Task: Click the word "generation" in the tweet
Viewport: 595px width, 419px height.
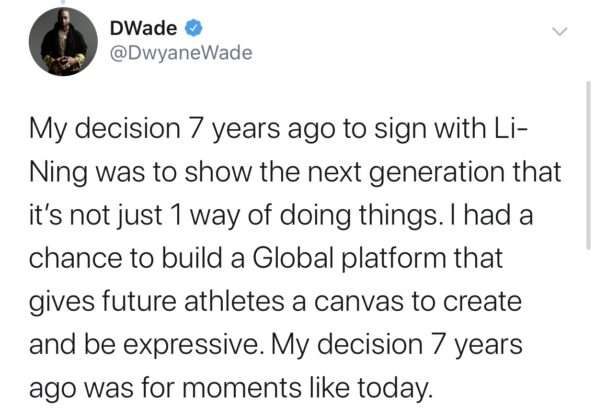Action: [x=437, y=173]
